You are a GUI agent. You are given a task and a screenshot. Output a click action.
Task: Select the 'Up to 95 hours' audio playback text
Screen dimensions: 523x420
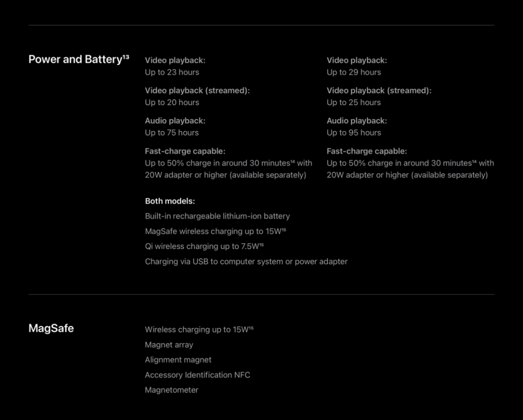(354, 133)
